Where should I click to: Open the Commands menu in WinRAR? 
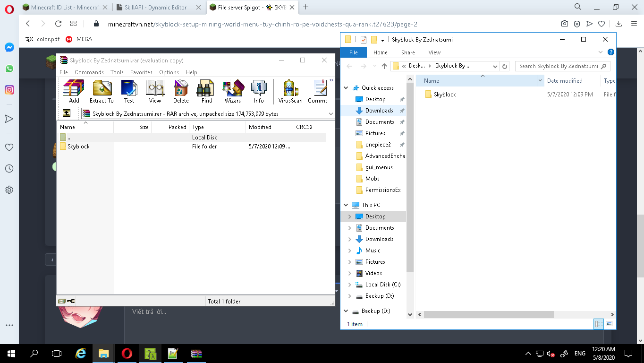click(89, 72)
